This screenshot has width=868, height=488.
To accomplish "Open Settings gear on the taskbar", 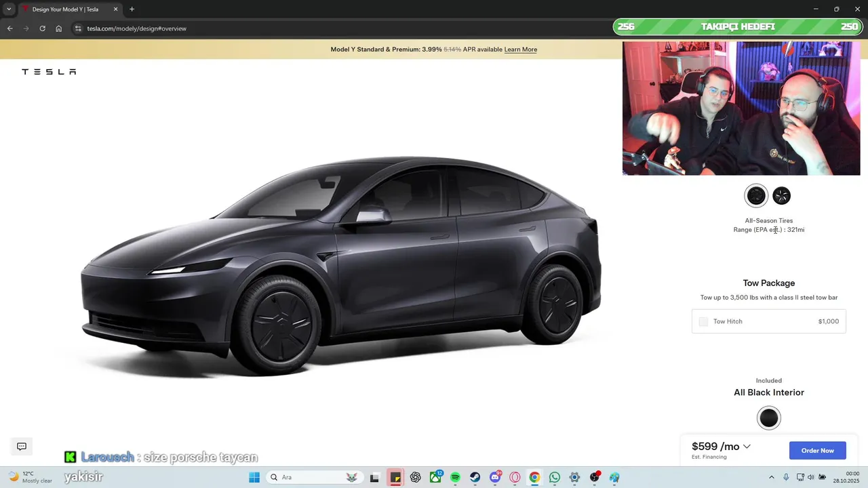I will tap(574, 477).
